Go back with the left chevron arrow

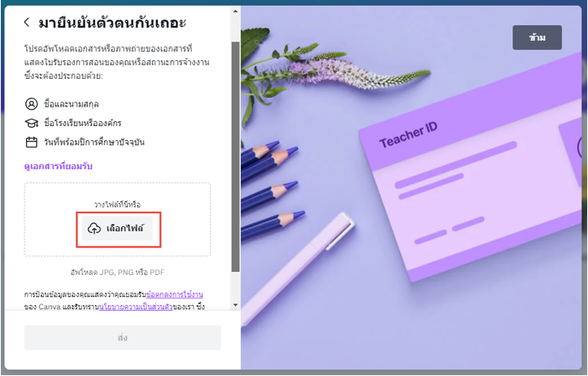(27, 22)
